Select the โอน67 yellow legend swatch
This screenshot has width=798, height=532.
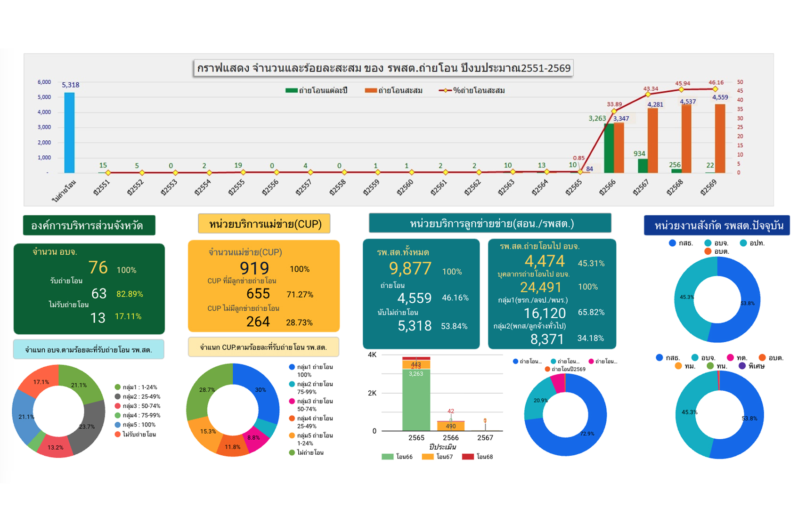pyautogui.click(x=428, y=457)
